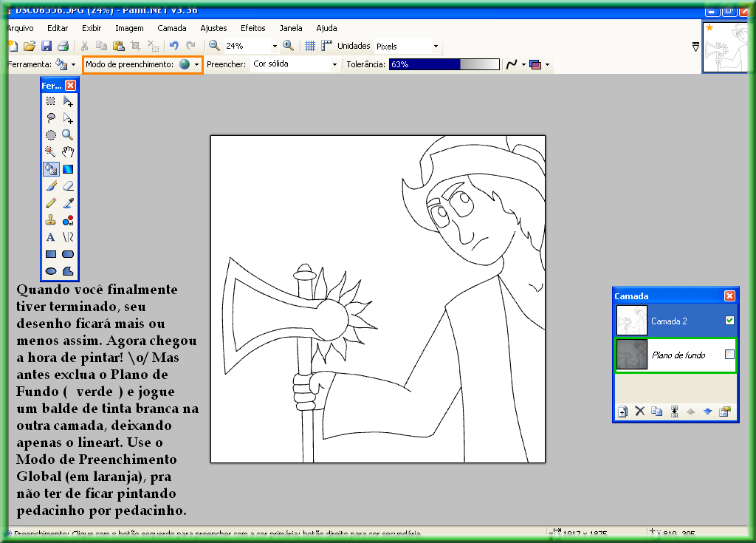Click the Paintbrush tool

(51, 185)
